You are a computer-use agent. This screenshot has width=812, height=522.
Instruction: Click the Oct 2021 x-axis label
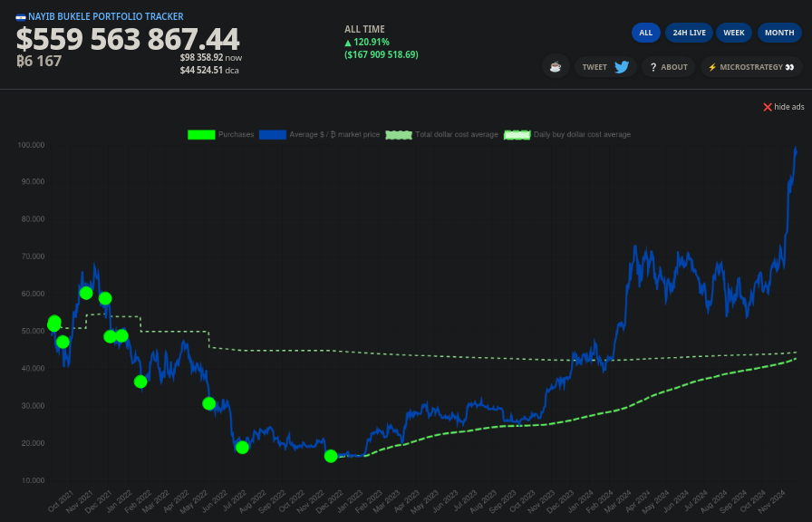coord(60,502)
